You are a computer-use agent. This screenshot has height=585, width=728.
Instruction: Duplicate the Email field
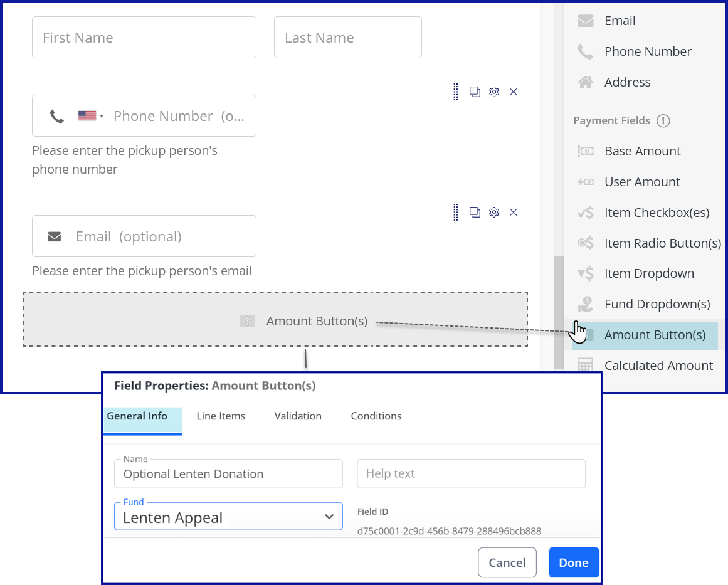475,213
